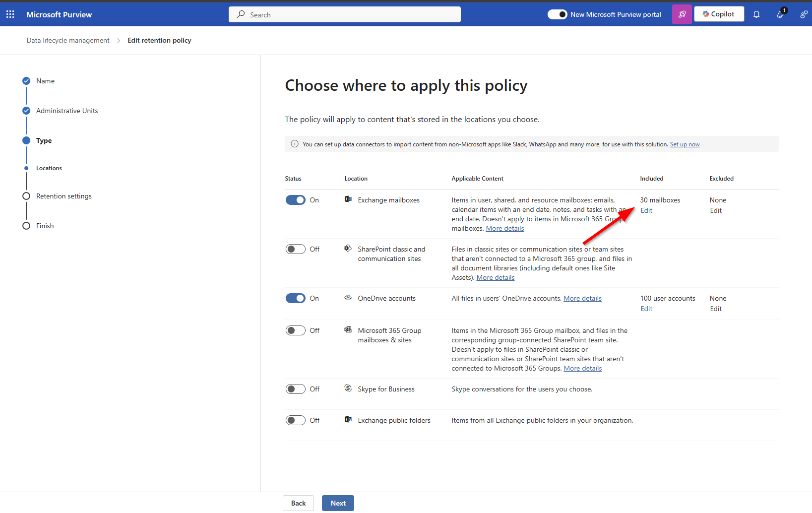Viewport: 812px width, 513px height.
Task: Edit included mailboxes for Exchange
Action: click(x=646, y=210)
